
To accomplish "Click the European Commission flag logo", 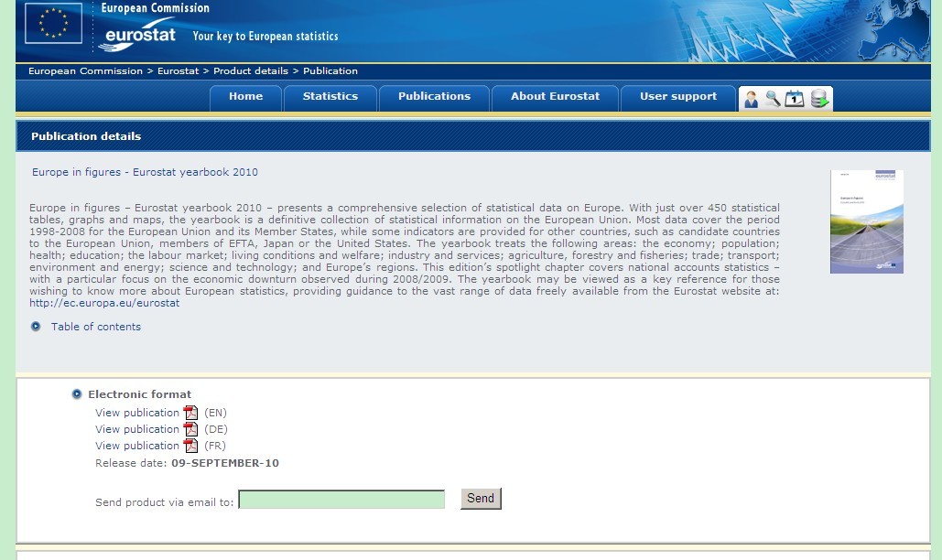I will (53, 24).
